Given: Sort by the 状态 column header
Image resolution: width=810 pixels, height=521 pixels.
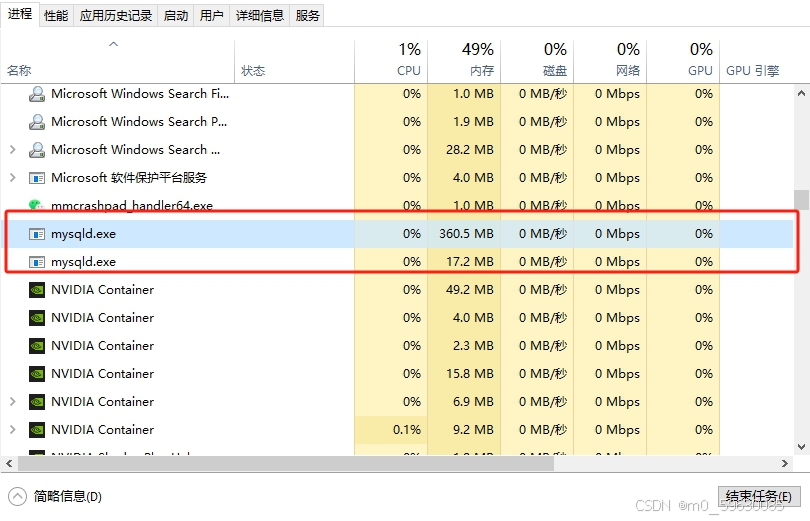Looking at the screenshot, I should 294,61.
